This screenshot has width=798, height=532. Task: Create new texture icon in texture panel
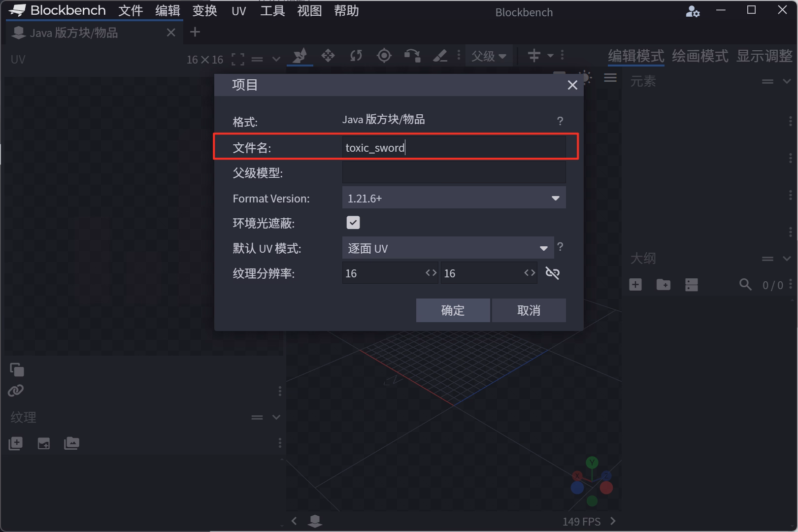44,443
